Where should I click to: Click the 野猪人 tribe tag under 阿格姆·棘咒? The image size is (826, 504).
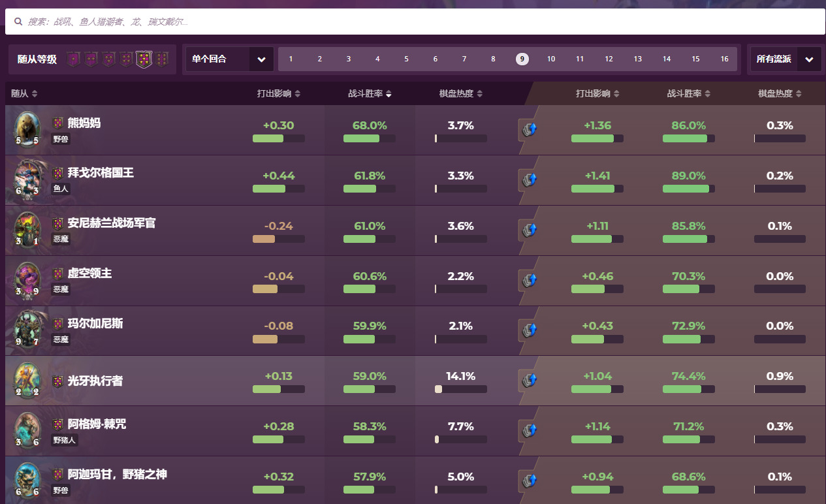pyautogui.click(x=65, y=440)
